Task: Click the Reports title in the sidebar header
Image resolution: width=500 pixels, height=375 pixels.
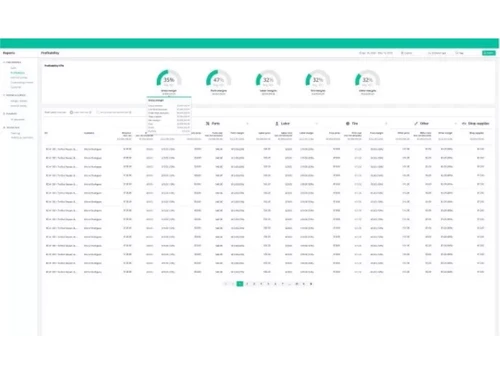Action: coord(9,53)
